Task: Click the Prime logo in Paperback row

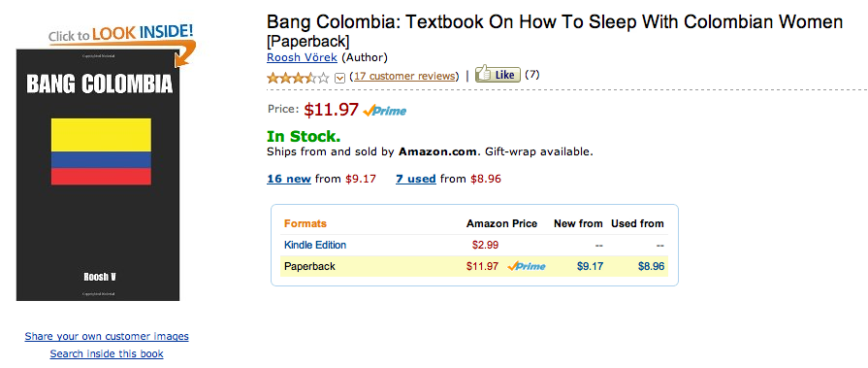Action: (526, 267)
